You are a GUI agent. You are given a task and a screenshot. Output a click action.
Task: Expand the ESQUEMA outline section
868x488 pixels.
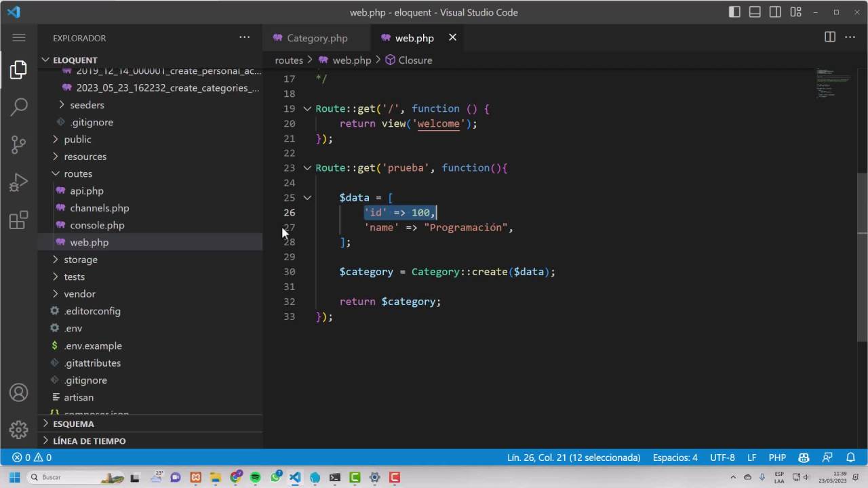73,424
